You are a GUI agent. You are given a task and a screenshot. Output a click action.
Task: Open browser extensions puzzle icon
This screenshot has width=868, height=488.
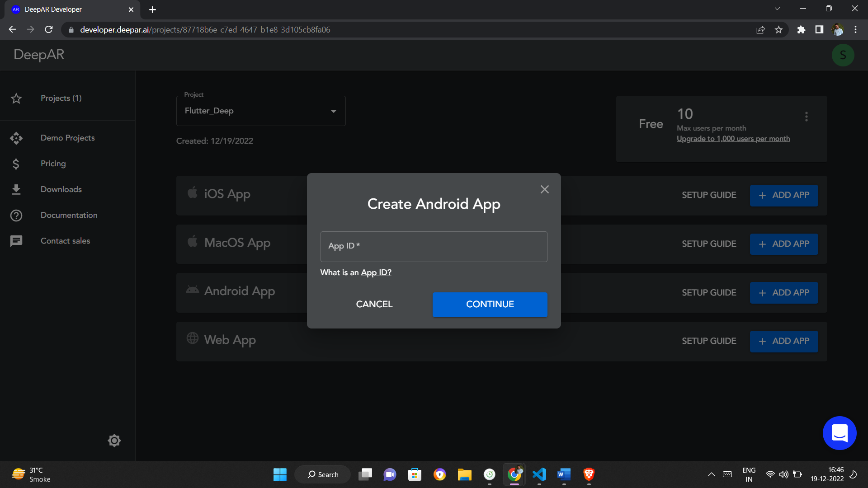(x=801, y=30)
